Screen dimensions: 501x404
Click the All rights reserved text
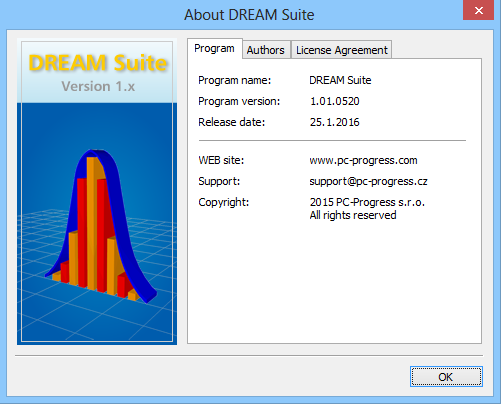pos(353,215)
